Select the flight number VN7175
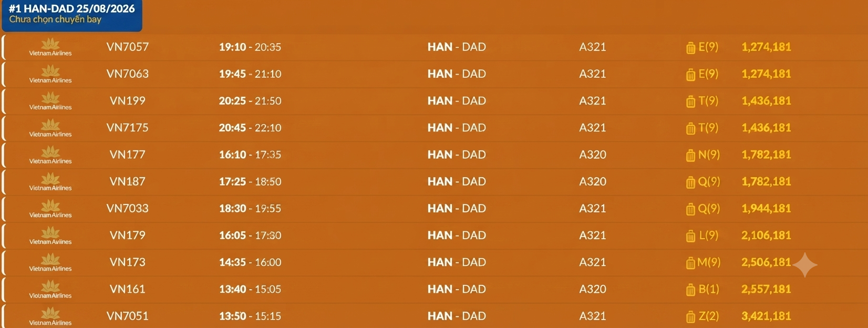The width and height of the screenshot is (868, 328). tap(128, 128)
